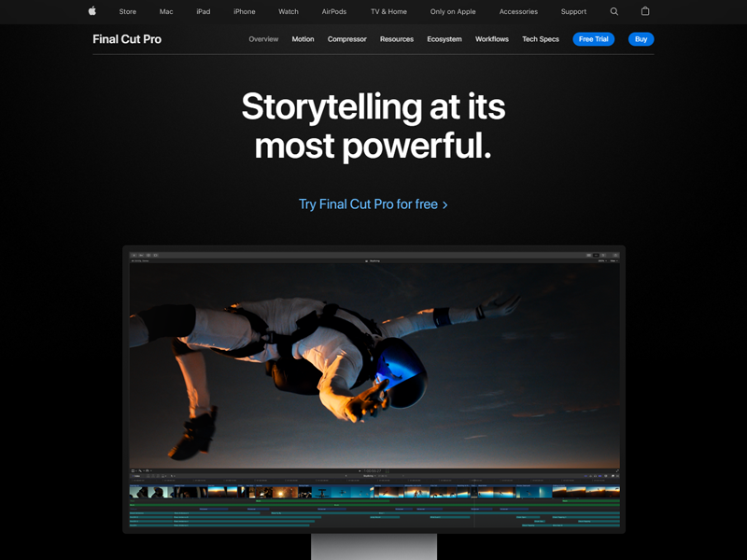
Task: Open the Tech Specs tab
Action: coord(541,39)
